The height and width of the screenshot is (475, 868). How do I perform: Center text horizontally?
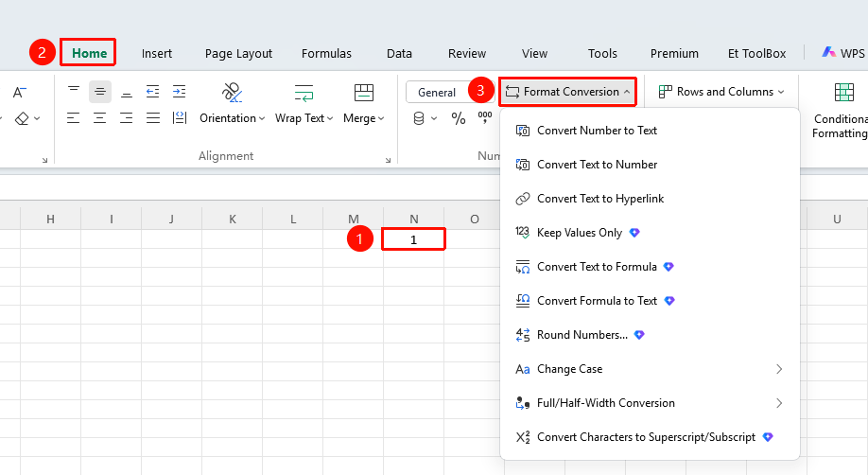(x=100, y=118)
